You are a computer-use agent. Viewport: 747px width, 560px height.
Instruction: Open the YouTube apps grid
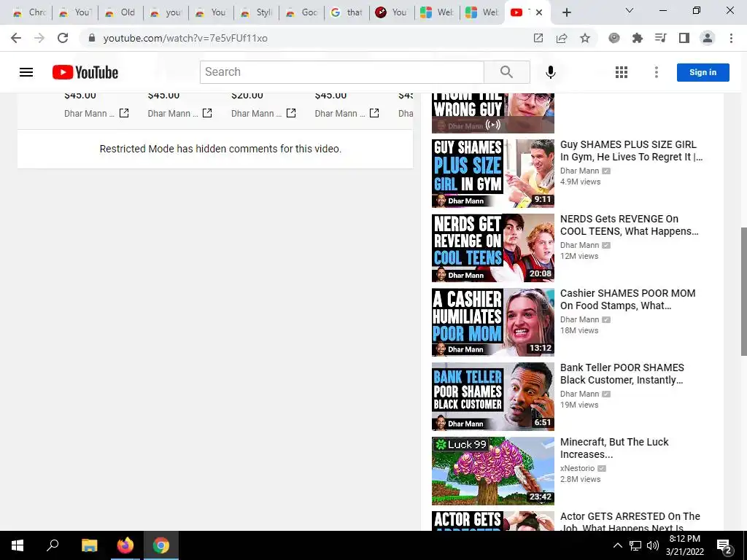click(x=622, y=72)
